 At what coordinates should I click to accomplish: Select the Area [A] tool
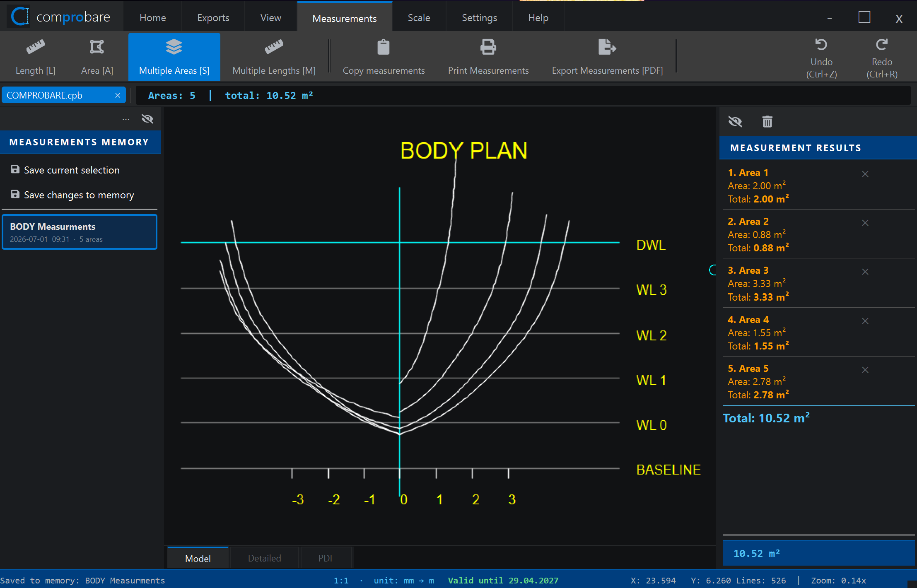pos(97,56)
